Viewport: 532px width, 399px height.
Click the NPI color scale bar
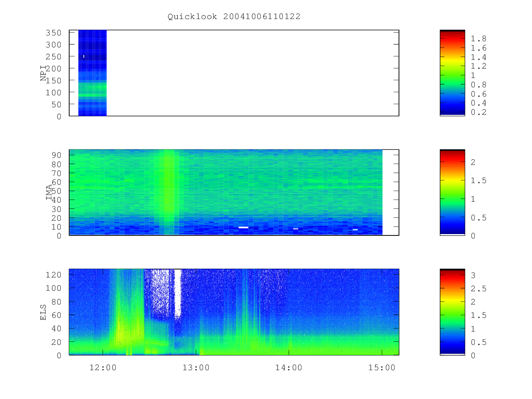452,73
